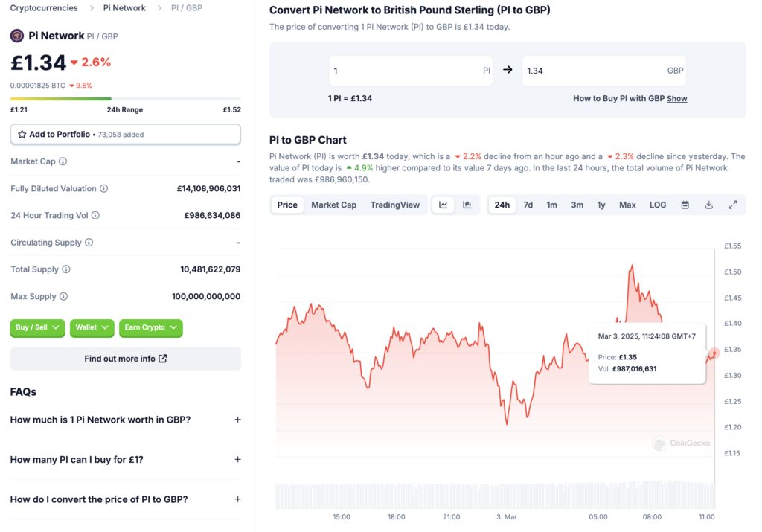Click the PI amount input field

tap(411, 71)
